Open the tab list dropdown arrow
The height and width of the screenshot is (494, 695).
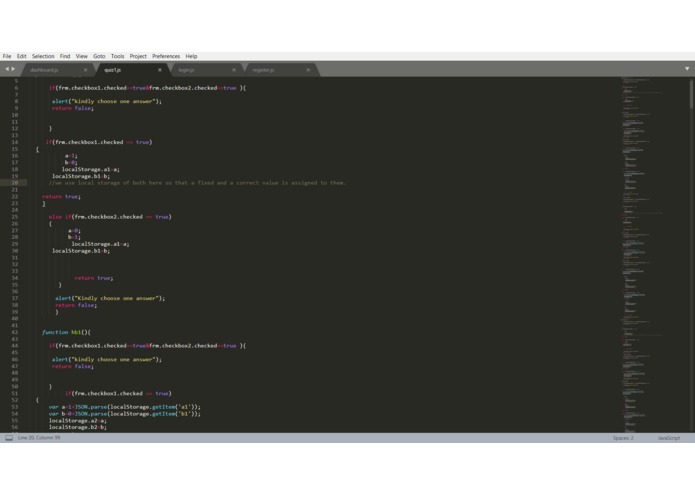(687, 69)
